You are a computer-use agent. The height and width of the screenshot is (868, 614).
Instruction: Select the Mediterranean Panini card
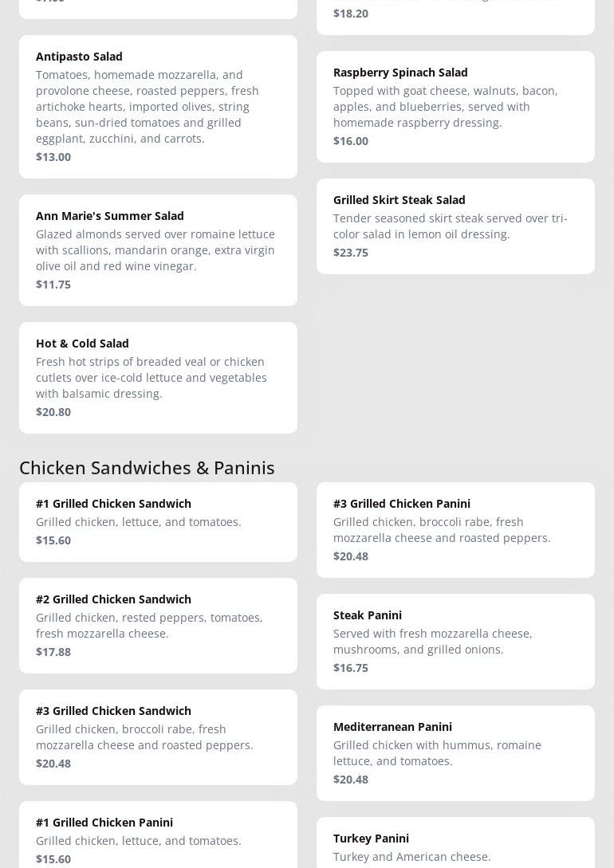pyautogui.click(x=455, y=752)
